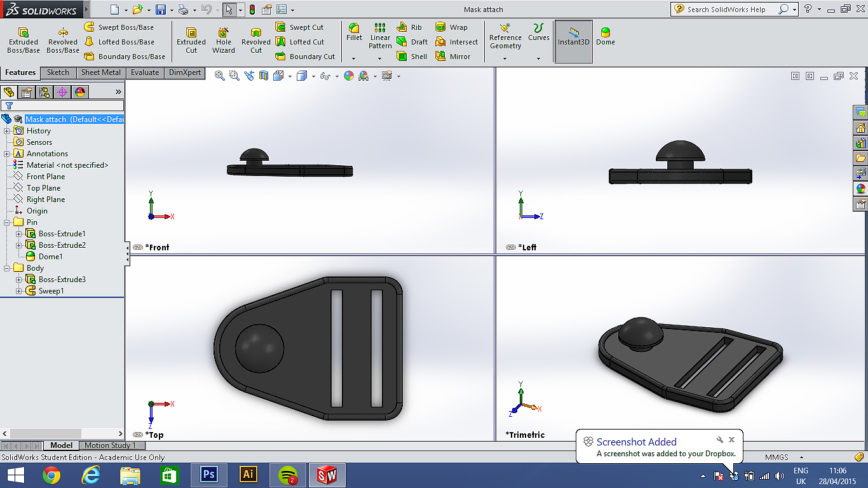Viewport: 868px width, 488px height.
Task: Choose the Draft feature tool
Action: click(x=412, y=42)
